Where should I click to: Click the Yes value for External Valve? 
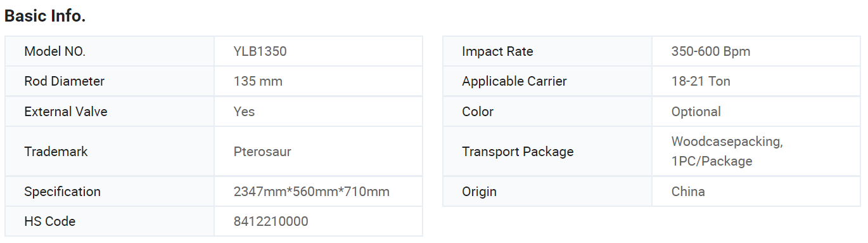pyautogui.click(x=244, y=112)
